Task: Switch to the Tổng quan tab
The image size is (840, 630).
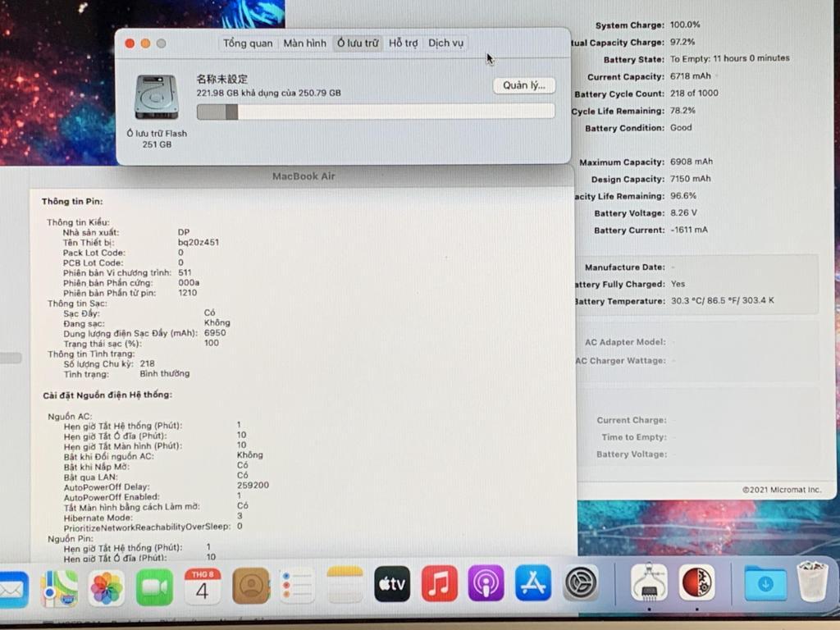Action: pos(248,43)
